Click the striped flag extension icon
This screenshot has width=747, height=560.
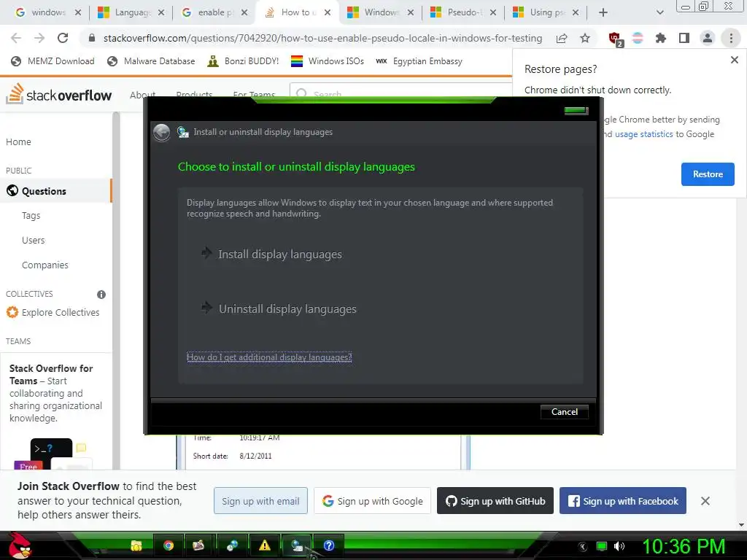tap(638, 38)
